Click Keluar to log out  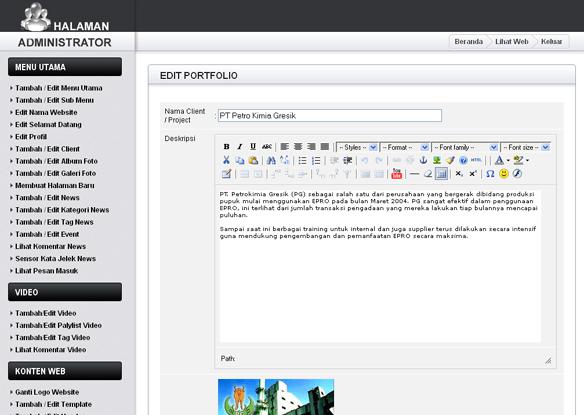pos(551,42)
